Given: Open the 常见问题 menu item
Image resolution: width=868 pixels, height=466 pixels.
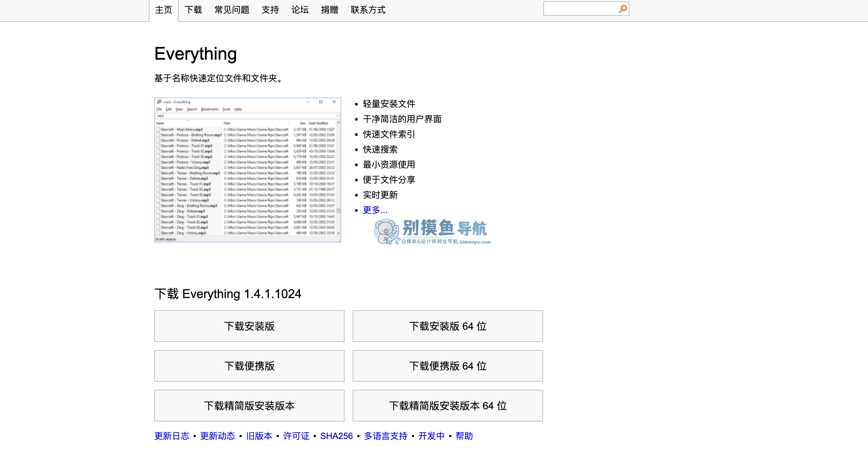Looking at the screenshot, I should point(232,10).
